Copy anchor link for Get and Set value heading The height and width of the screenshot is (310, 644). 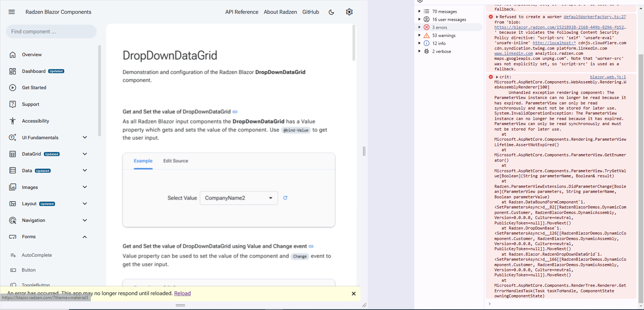[x=235, y=112]
